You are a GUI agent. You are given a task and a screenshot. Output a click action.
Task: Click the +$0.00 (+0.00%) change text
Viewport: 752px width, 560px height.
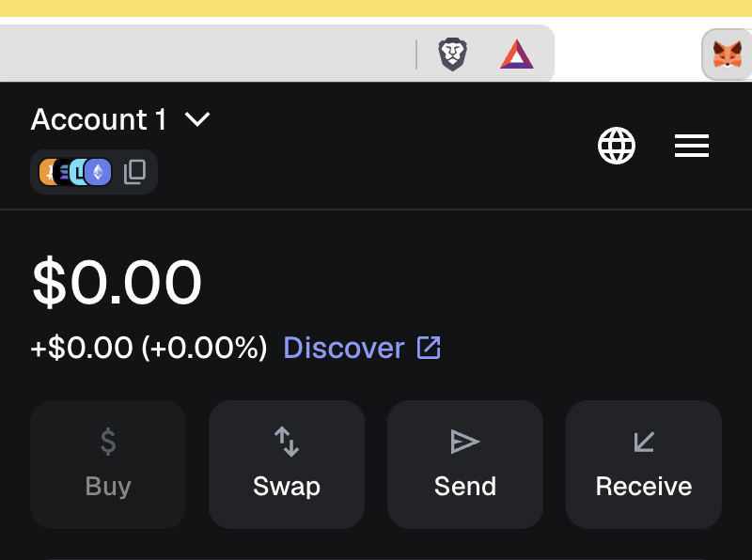coord(149,348)
